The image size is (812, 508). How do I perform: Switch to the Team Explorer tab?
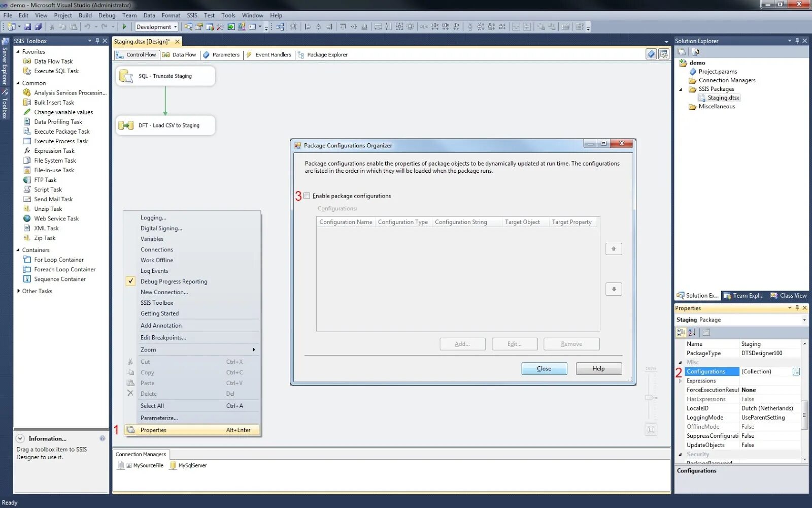click(743, 296)
